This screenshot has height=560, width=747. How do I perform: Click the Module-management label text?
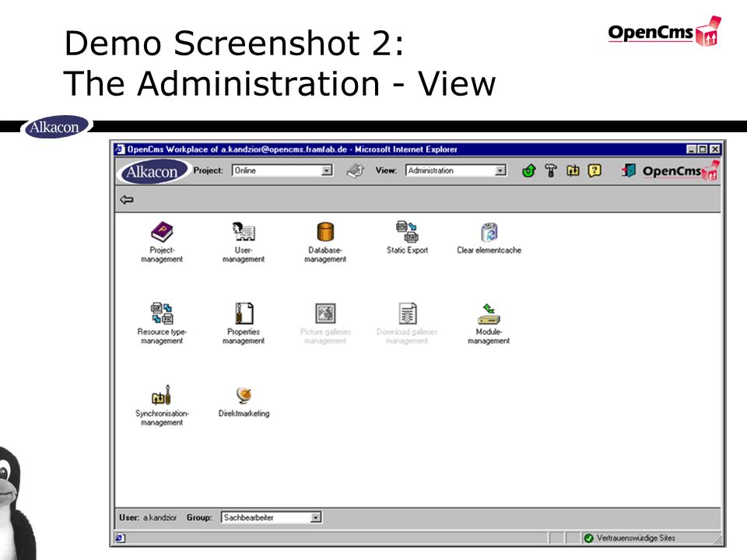489,336
